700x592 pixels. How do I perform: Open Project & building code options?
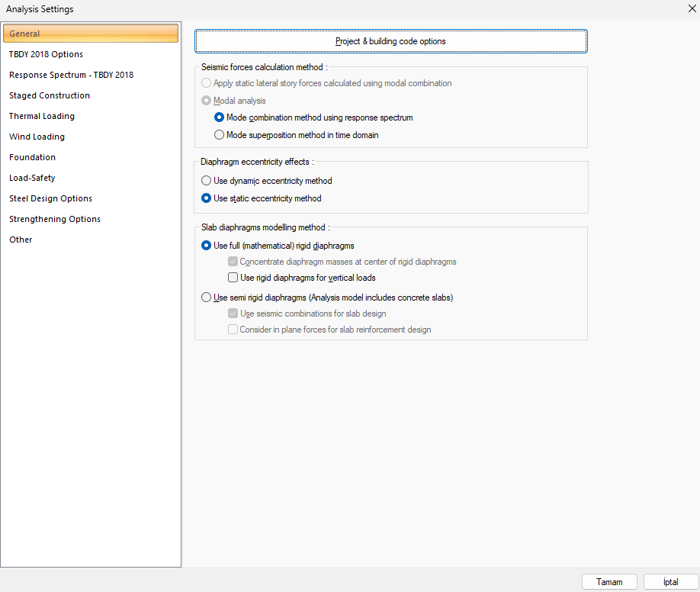tap(390, 41)
